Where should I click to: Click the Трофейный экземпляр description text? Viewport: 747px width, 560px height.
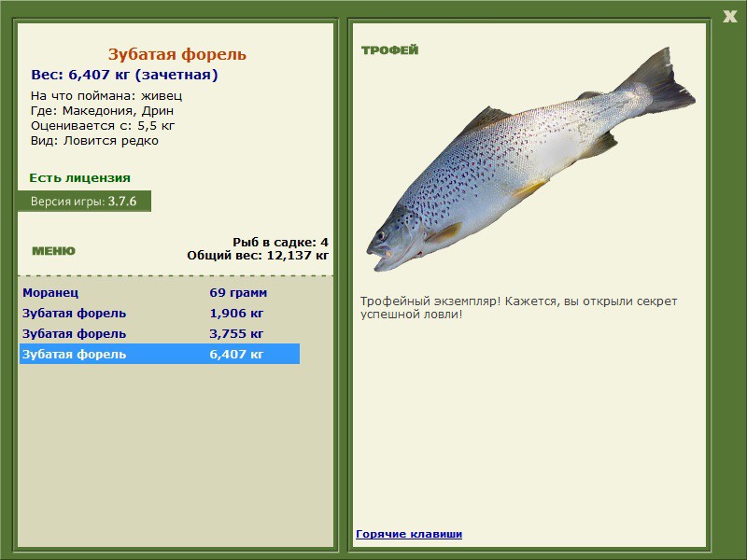pos(518,308)
